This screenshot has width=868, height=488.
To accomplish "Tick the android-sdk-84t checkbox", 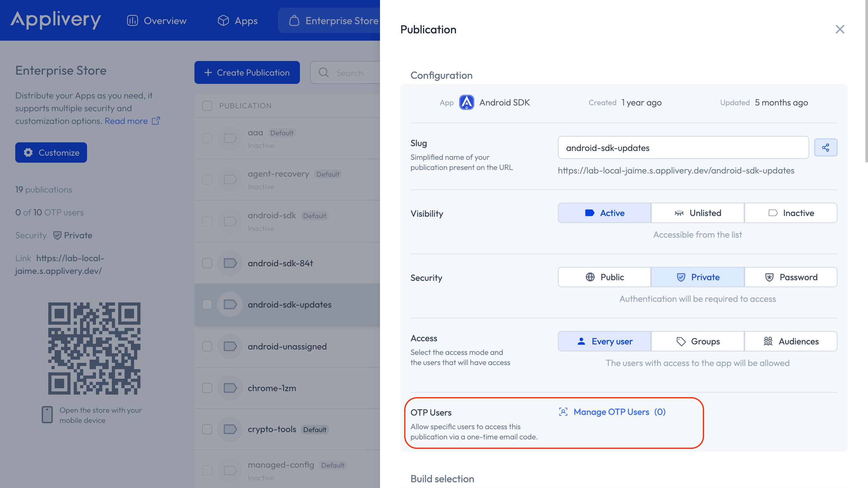I will 207,263.
